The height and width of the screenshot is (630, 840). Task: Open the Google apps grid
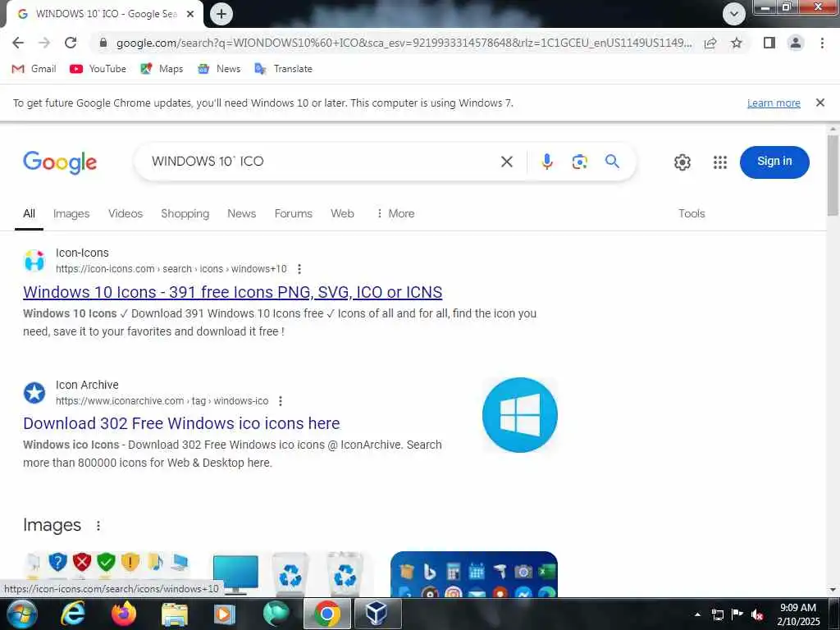tap(720, 162)
